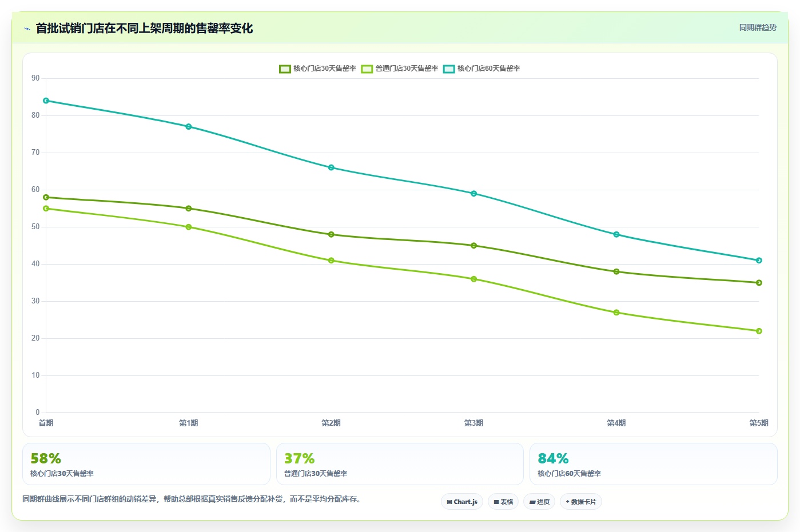Click the light green 普通门店 point at 第1期

pos(189,227)
